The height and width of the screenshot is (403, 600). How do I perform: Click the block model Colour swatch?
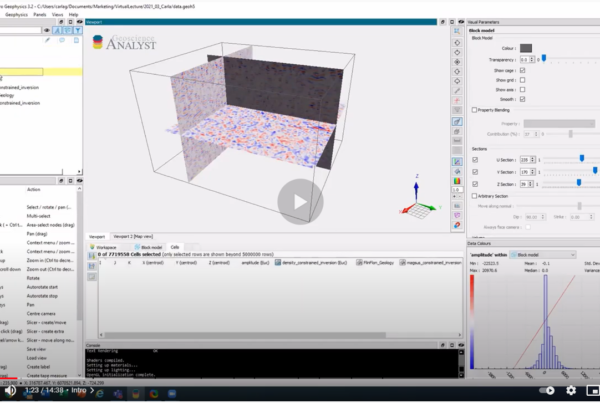526,48
